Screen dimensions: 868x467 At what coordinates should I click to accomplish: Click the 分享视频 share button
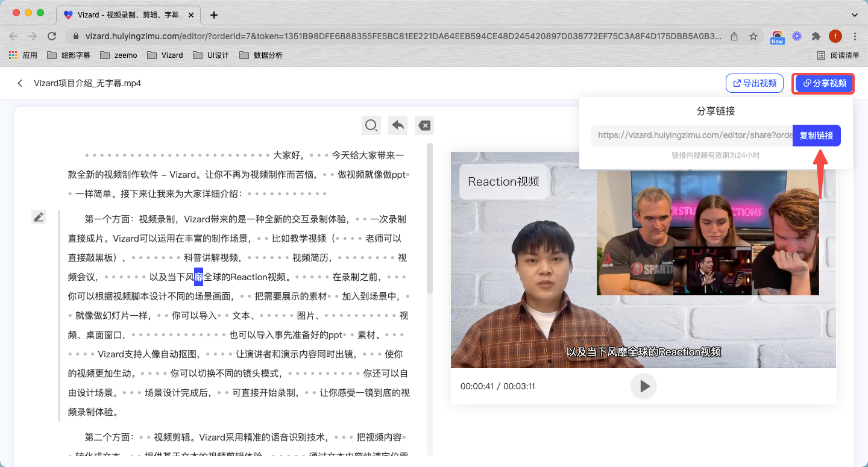point(823,83)
